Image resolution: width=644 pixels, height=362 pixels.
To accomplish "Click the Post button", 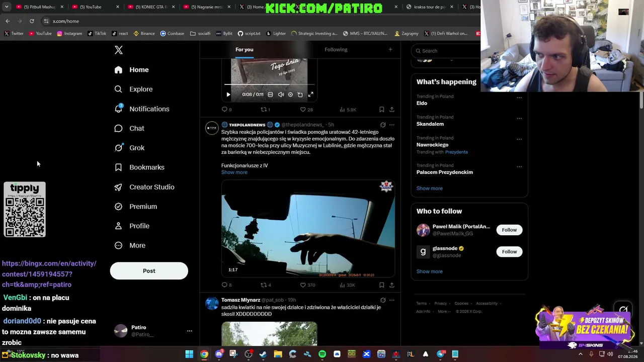I will click(149, 270).
